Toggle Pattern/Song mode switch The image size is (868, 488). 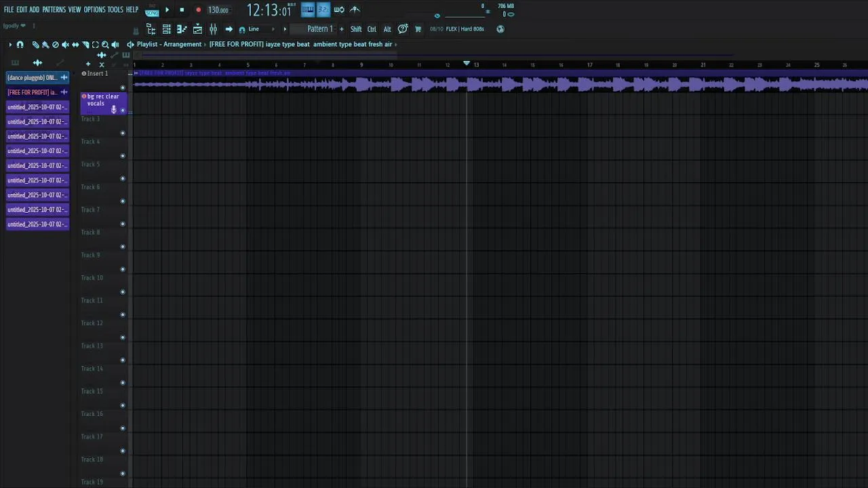152,11
